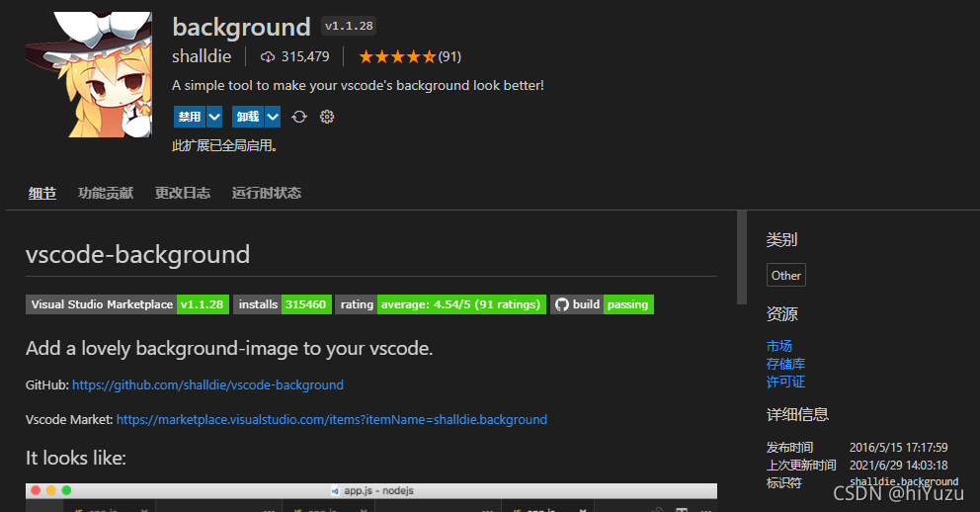Screen dimensions: 980x512
Task: Select the Other category tag
Action: coord(786,275)
